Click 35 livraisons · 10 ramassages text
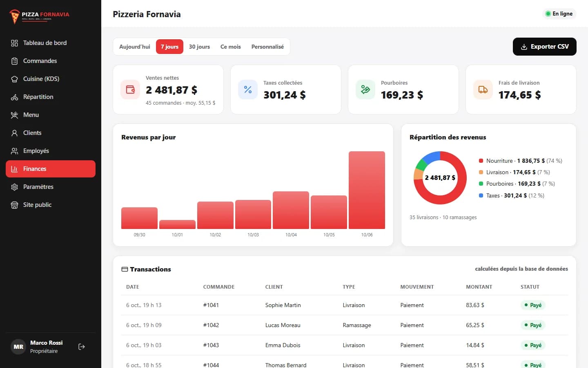This screenshot has width=588, height=368. click(x=443, y=218)
